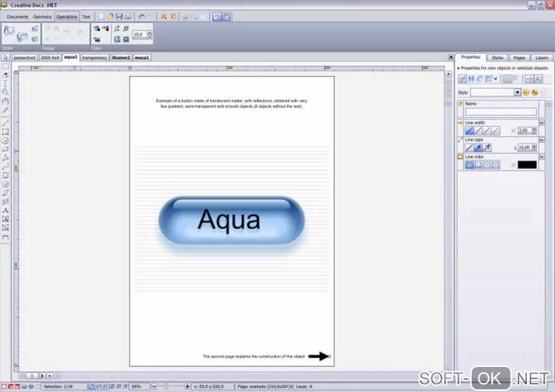Click the line width value field
This screenshot has height=392, width=555.
(x=525, y=130)
